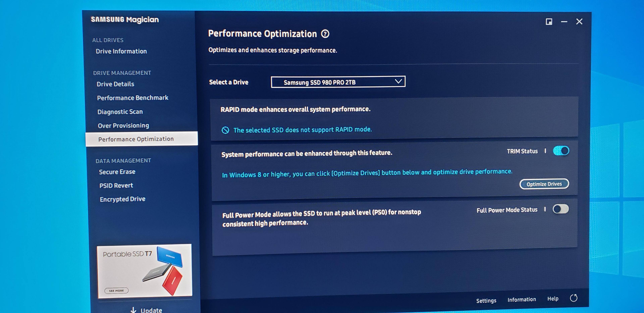Click the Samsung Magician logo
This screenshot has height=313, width=644.
pos(125,19)
